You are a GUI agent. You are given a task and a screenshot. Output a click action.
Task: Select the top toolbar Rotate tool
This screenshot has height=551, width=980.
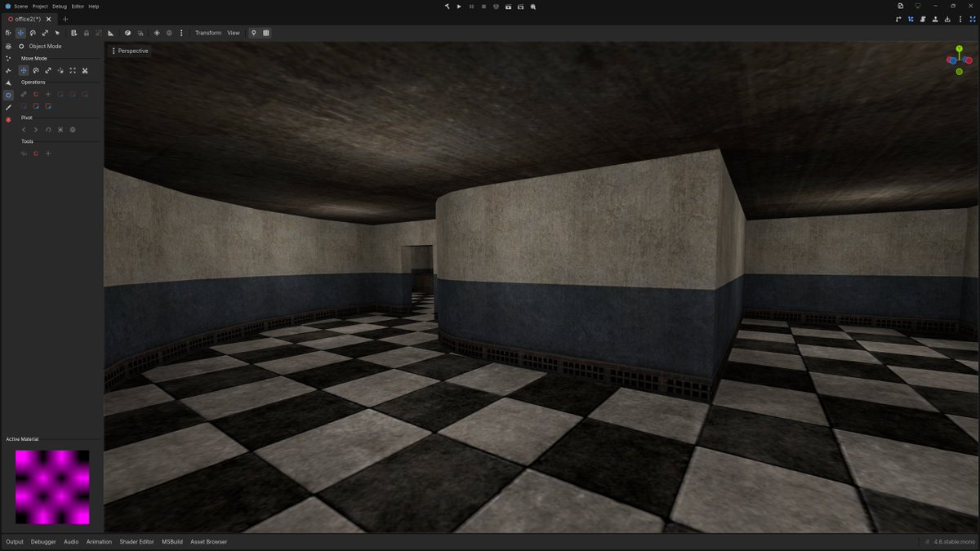(x=33, y=33)
